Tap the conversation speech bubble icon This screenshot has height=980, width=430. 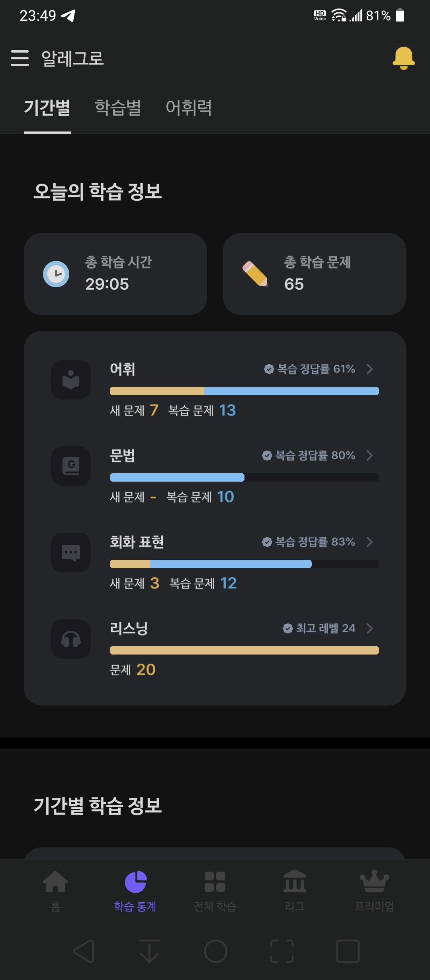pyautogui.click(x=71, y=553)
